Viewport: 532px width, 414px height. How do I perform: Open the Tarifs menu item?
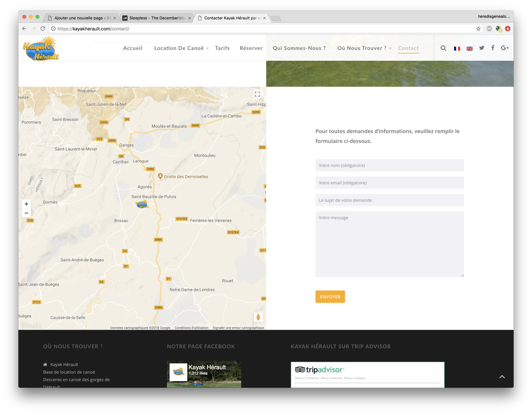tap(222, 48)
